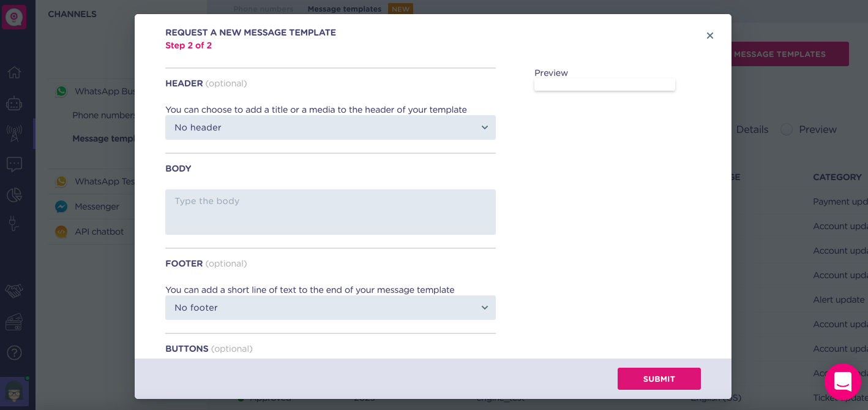Open the conversations chat bubble sidebar icon
Screen dimensions: 868x410
click(x=14, y=164)
